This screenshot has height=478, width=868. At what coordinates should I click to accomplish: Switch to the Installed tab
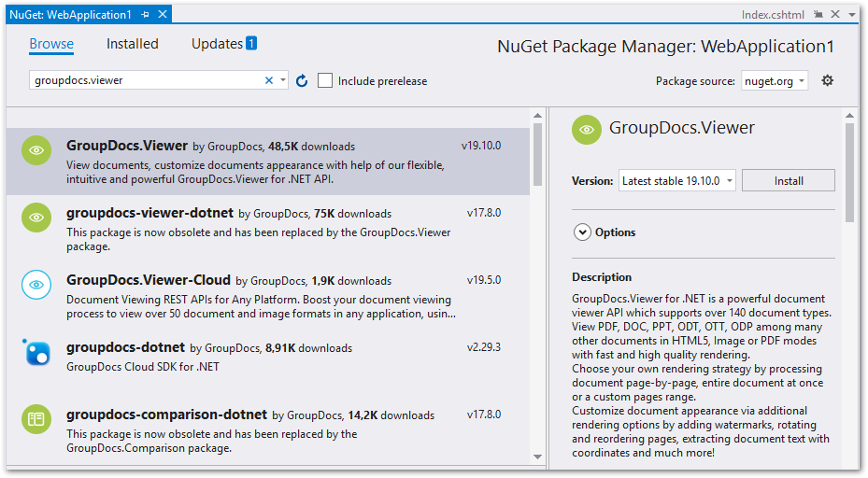pyautogui.click(x=132, y=44)
